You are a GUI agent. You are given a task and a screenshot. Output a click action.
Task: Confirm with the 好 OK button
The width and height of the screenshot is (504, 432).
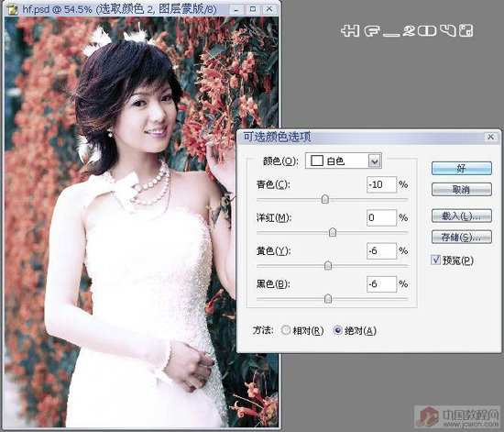click(x=461, y=168)
